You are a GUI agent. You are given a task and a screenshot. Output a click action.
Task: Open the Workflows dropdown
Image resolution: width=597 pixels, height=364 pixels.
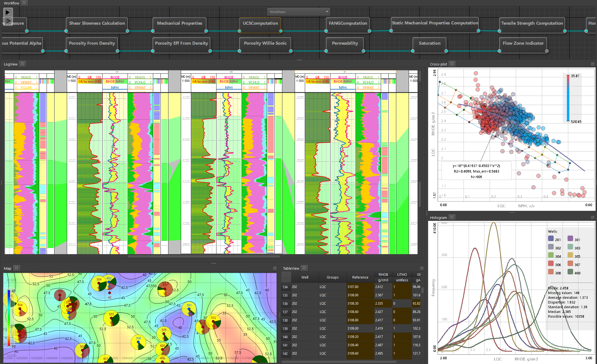coord(298,12)
